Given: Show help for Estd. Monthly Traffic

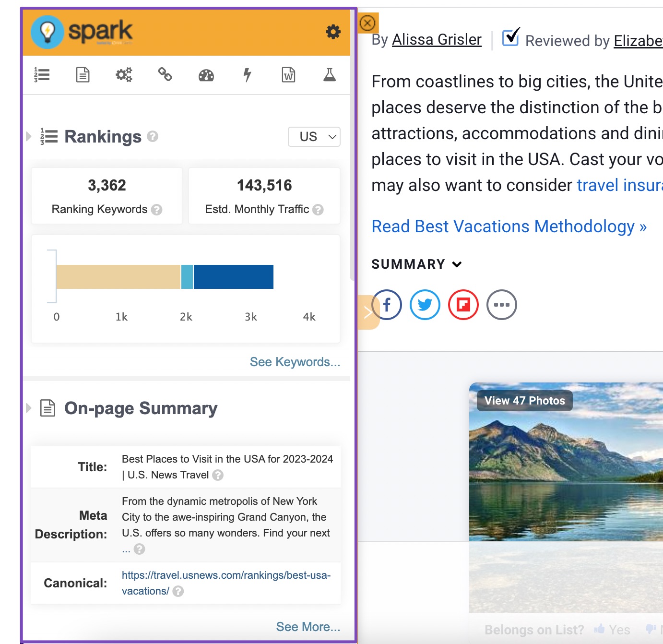Looking at the screenshot, I should pyautogui.click(x=318, y=210).
